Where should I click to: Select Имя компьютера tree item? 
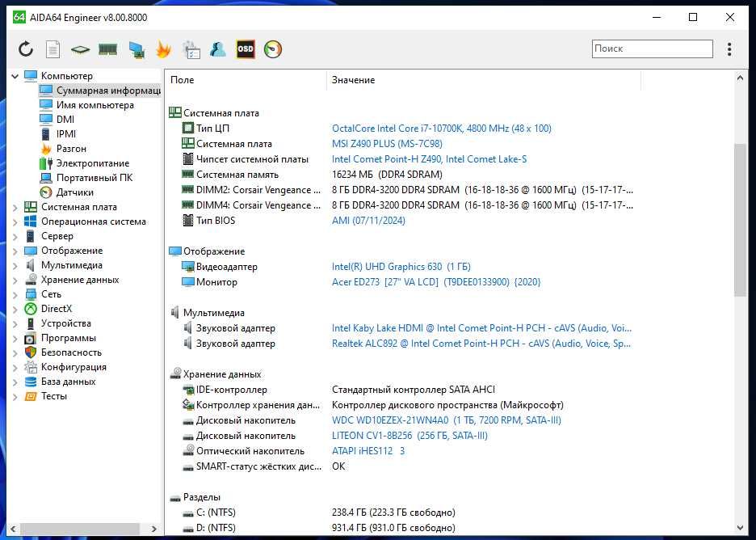[95, 105]
